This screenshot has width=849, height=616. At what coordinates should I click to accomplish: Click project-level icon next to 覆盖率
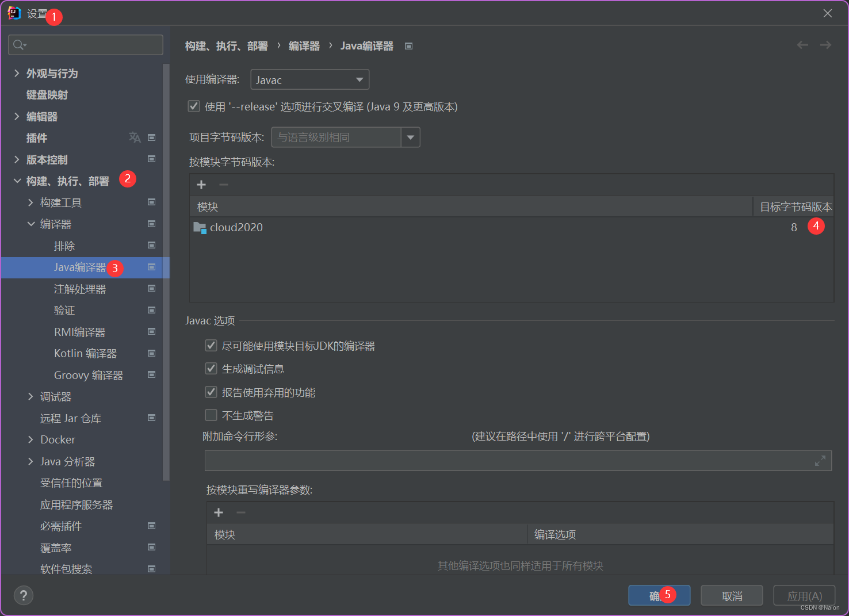(152, 547)
